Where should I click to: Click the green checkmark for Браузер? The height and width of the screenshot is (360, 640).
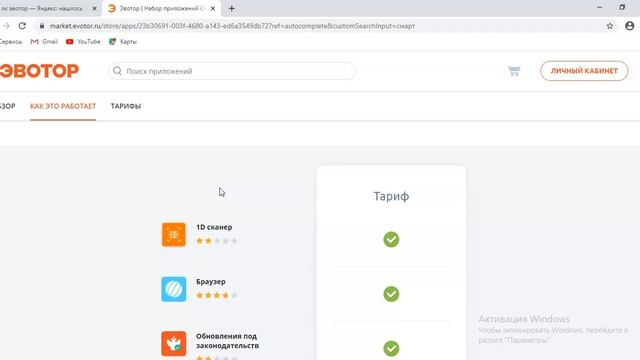click(x=391, y=294)
